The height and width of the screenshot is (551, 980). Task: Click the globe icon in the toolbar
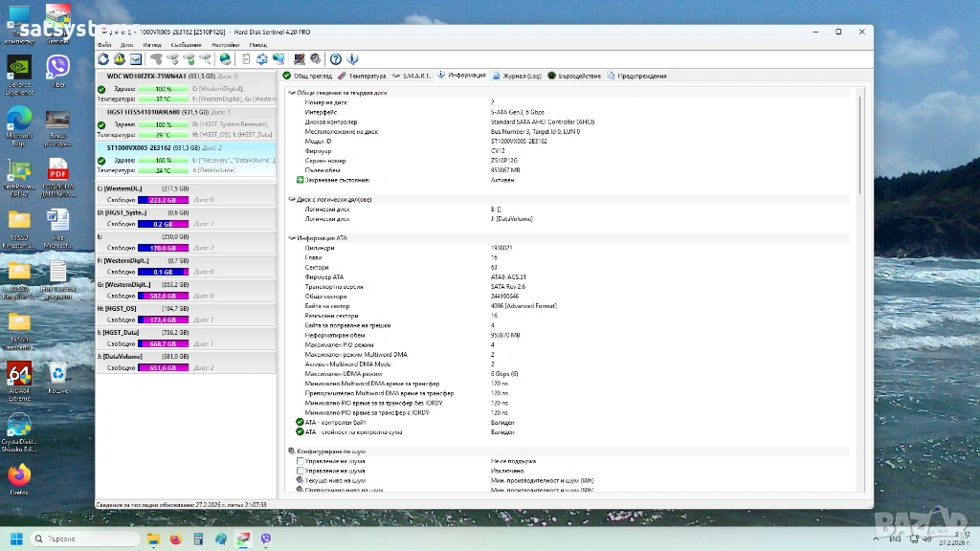(225, 59)
